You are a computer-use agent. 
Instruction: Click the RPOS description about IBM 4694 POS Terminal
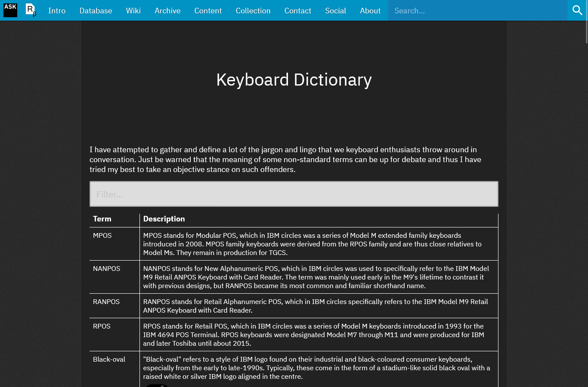tap(319, 335)
